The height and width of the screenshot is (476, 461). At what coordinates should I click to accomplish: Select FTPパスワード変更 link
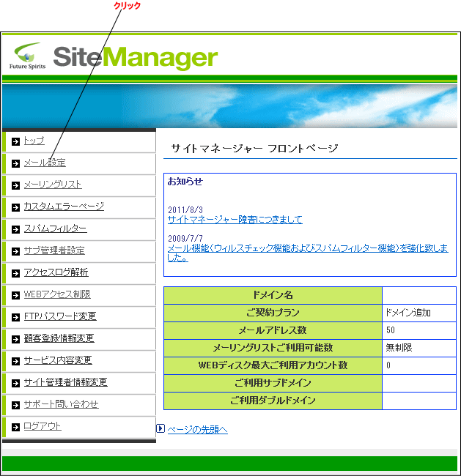pos(60,316)
